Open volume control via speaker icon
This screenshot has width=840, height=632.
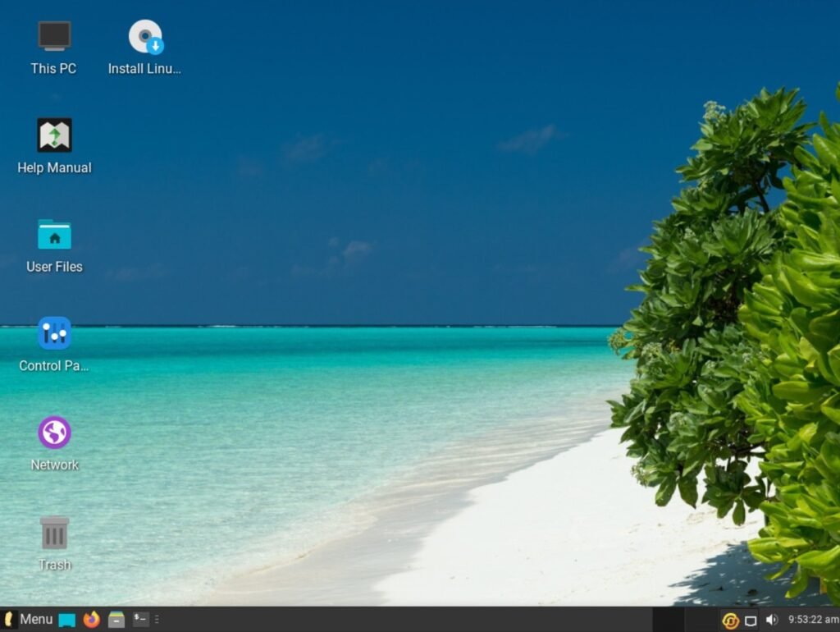pyautogui.click(x=771, y=621)
